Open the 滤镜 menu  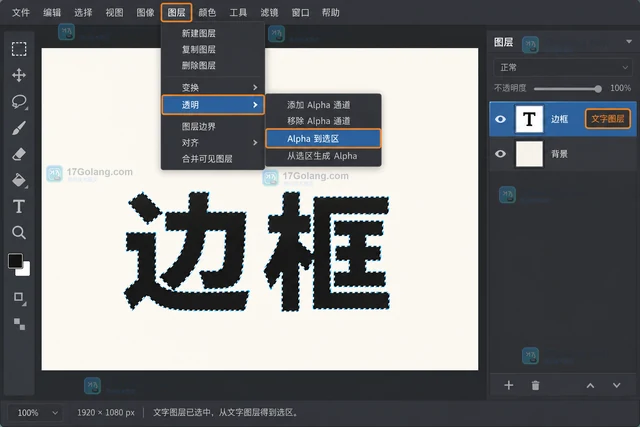click(x=269, y=13)
